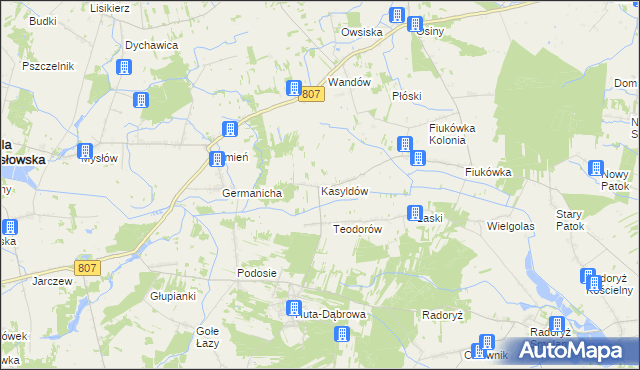Click the building icon overlapping Łaski label

(x=415, y=213)
